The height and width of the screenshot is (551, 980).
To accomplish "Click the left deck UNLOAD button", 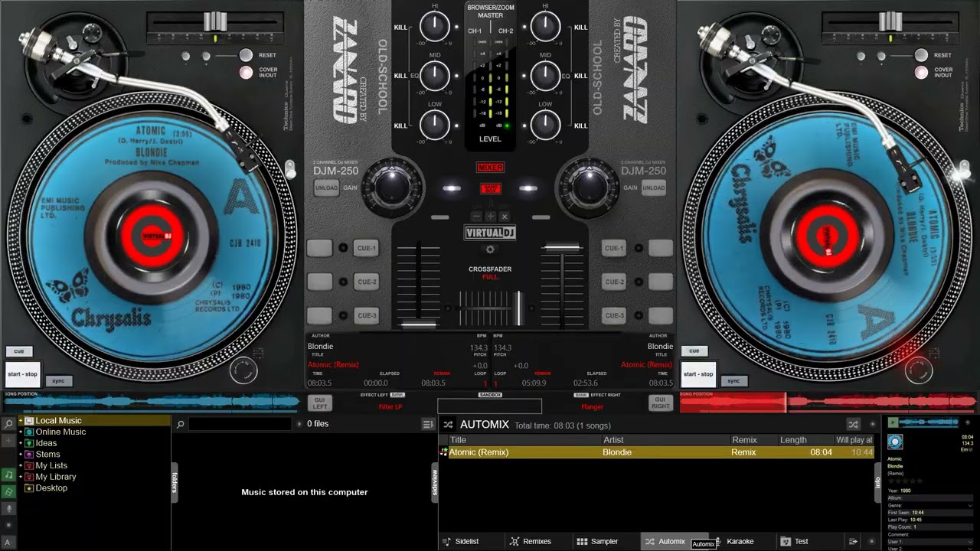I will tap(326, 188).
